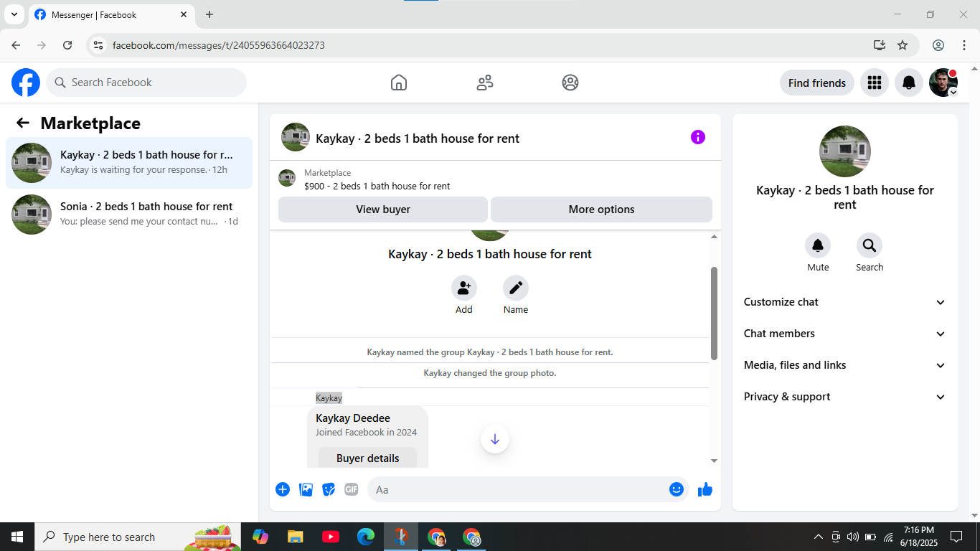Expand Media, files and links section
This screenshot has width=980, height=551.
pos(845,365)
